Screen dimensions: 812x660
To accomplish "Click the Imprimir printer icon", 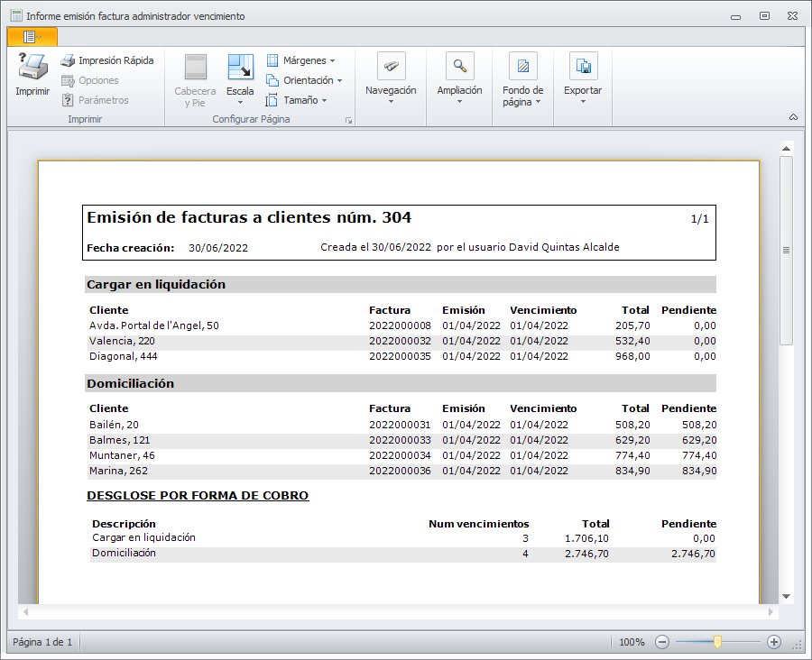I will coord(32,68).
